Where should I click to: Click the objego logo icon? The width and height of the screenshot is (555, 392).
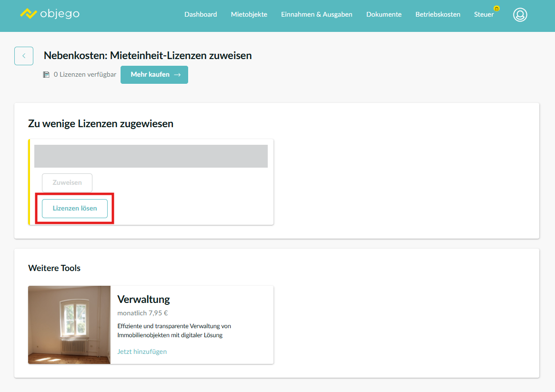(x=29, y=14)
